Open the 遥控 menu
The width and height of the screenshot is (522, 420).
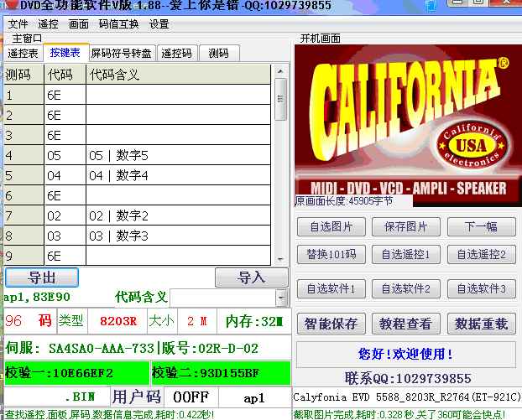[49, 24]
